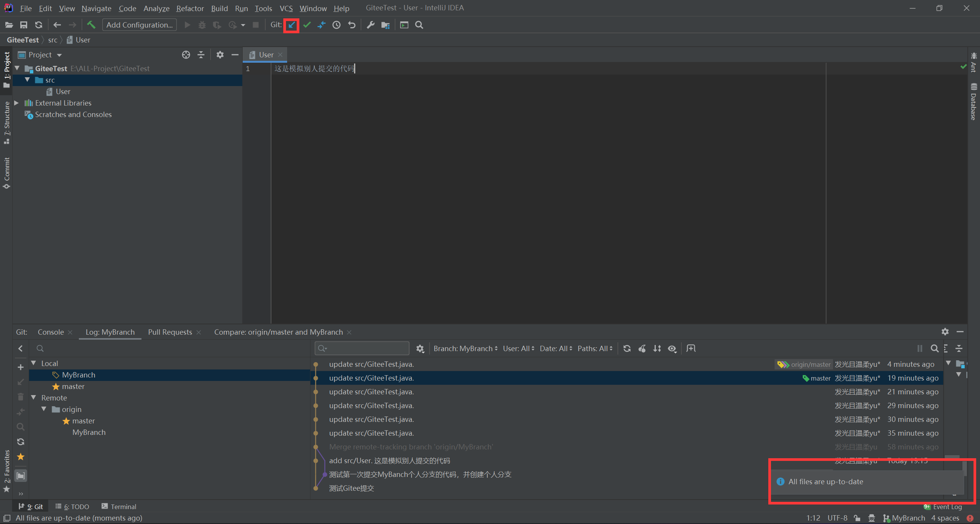Collapse the Remote branches group
This screenshot has height=524, width=980.
[x=34, y=397]
